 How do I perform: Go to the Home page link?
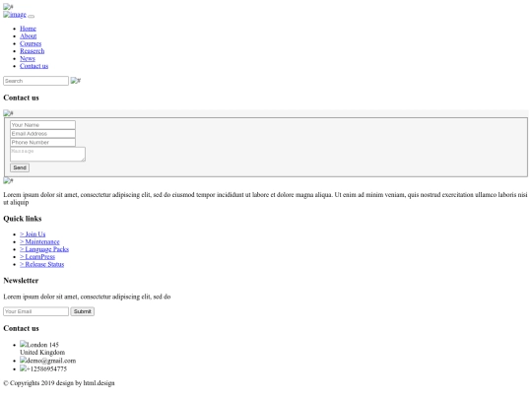click(x=28, y=29)
